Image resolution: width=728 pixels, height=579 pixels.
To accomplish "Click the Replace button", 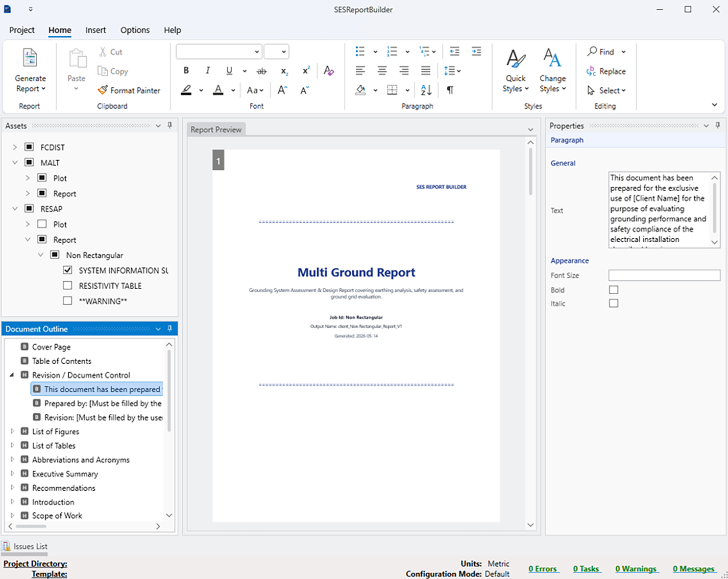I will [x=606, y=71].
